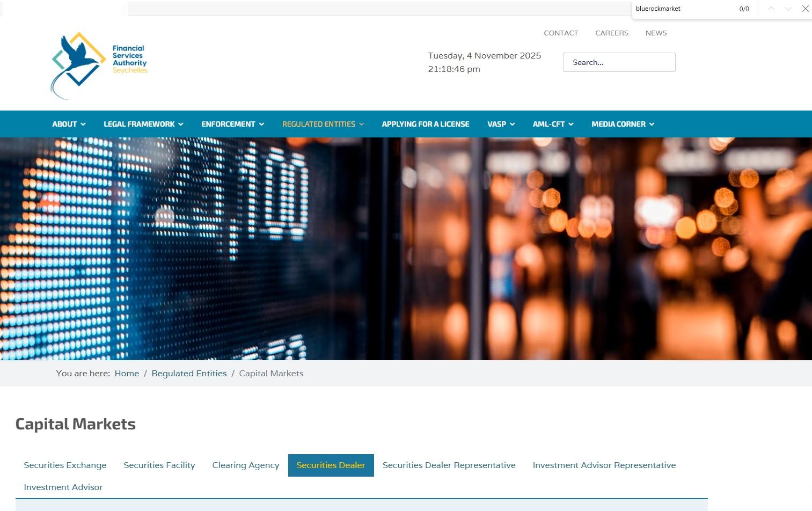Screen dimensions: 812x511
Task: Close the find-in-page bar
Action: coord(805,9)
